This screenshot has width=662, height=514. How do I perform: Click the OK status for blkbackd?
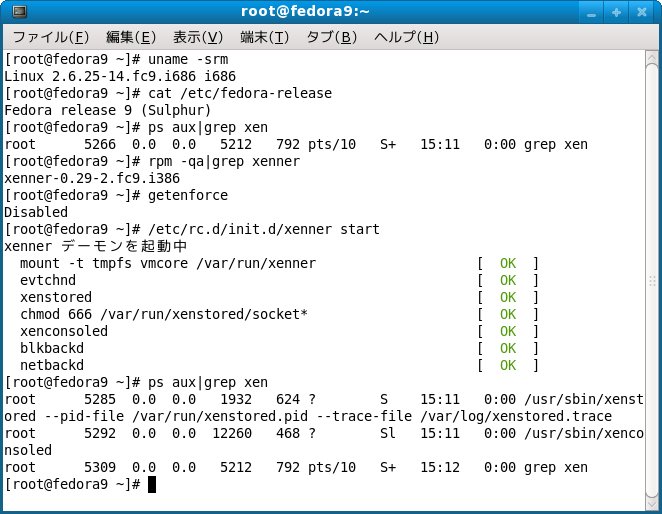pos(508,348)
